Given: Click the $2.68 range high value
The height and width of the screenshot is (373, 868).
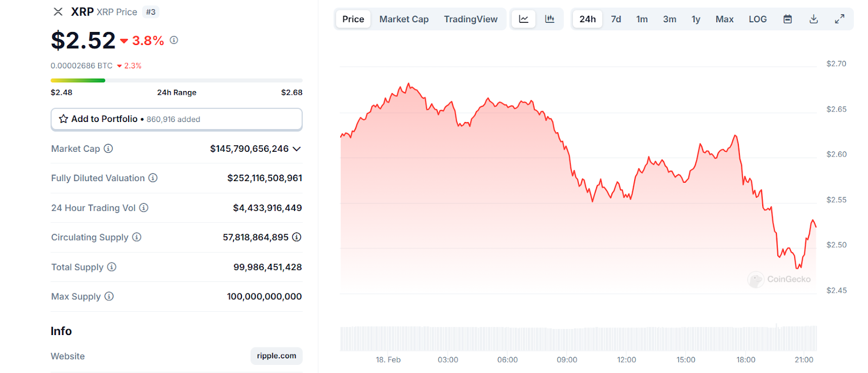Looking at the screenshot, I should (x=292, y=92).
